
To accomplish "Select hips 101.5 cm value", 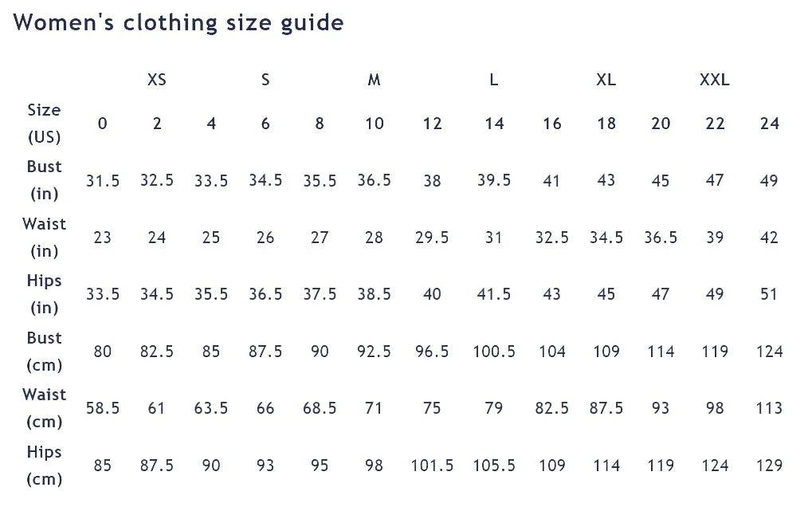I will coord(432,466).
